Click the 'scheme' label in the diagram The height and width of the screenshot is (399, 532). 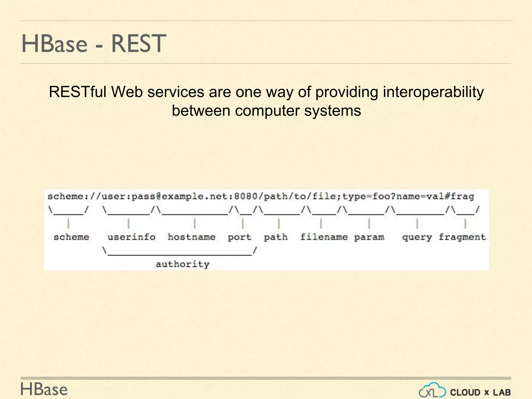tap(71, 237)
